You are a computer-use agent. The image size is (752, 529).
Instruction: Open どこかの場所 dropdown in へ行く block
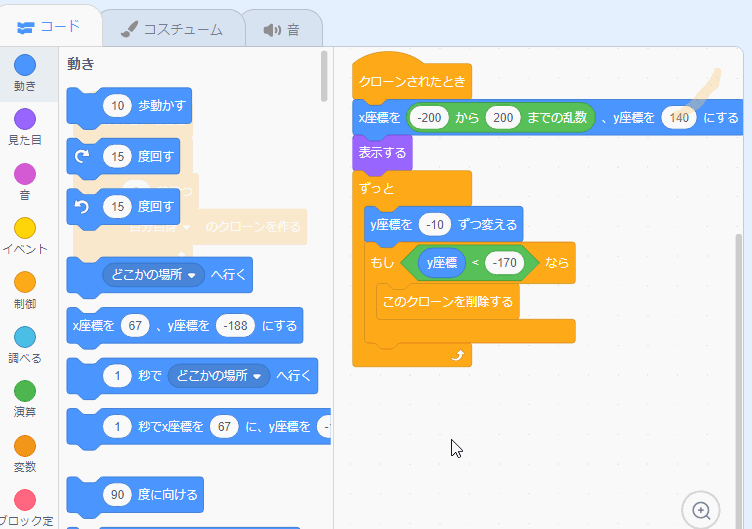(x=153, y=275)
